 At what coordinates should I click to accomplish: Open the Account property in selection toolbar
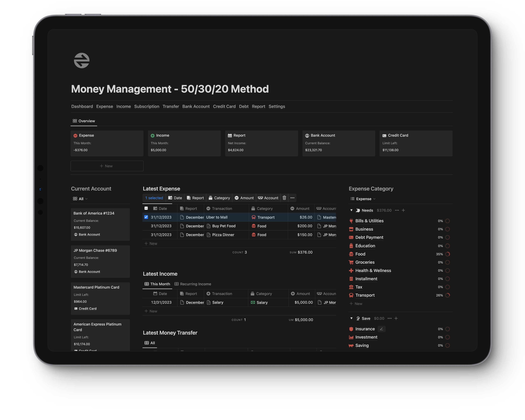click(x=268, y=198)
